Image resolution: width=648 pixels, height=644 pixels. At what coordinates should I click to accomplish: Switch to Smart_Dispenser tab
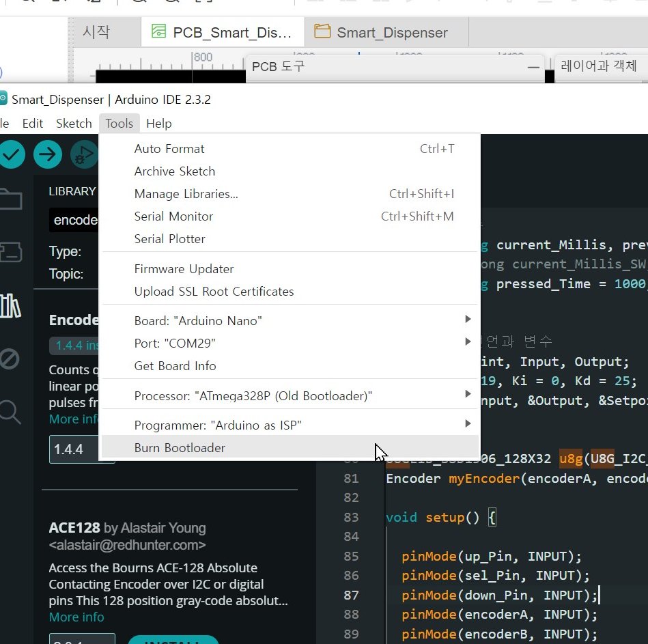pyautogui.click(x=386, y=32)
